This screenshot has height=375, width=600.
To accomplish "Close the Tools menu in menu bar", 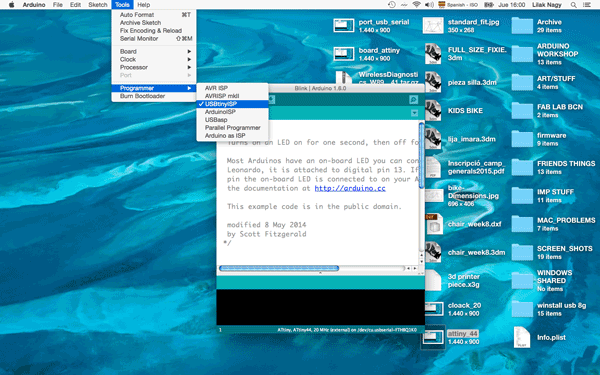I will (x=122, y=5).
